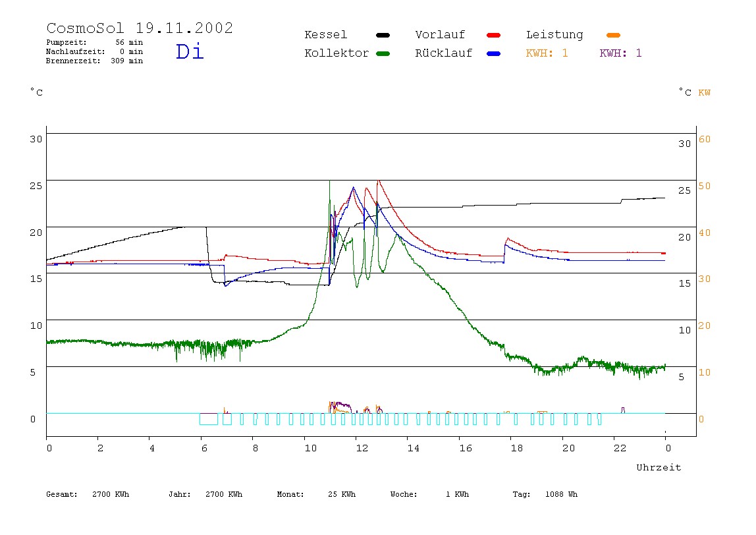Select hour "14" on the Uhrzeit axis

click(x=414, y=448)
